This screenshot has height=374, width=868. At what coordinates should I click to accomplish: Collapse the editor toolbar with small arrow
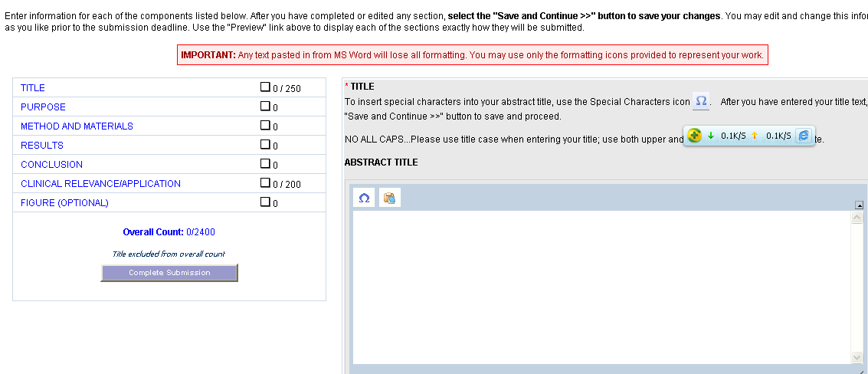(860, 205)
